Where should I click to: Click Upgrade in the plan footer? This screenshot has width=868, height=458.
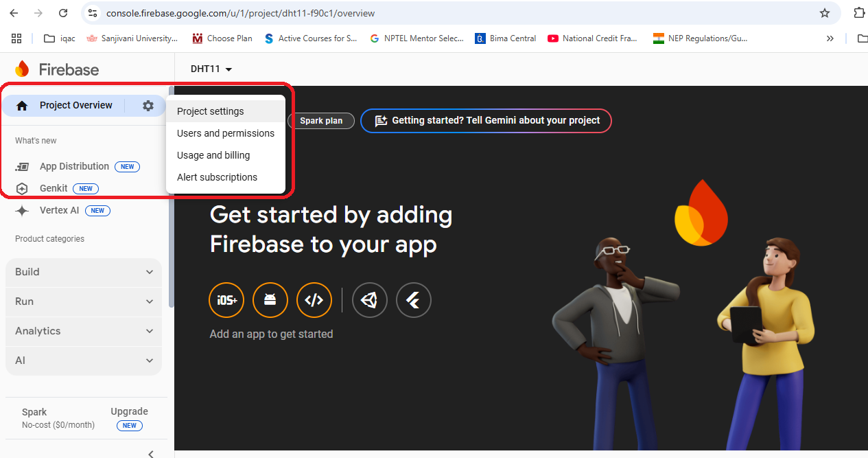[x=129, y=411]
